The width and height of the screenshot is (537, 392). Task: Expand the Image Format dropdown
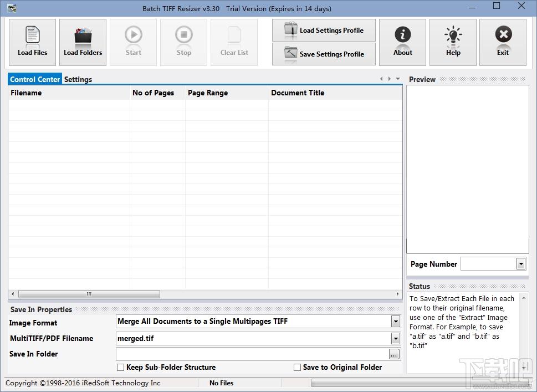click(x=396, y=322)
